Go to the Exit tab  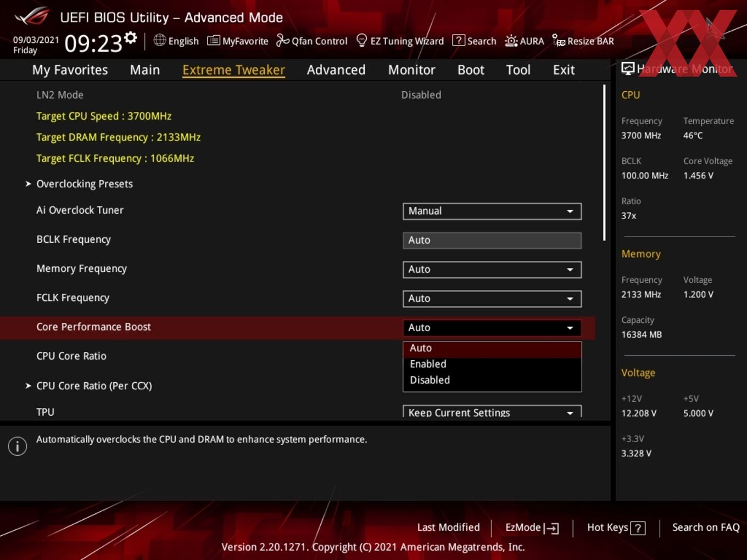click(564, 70)
